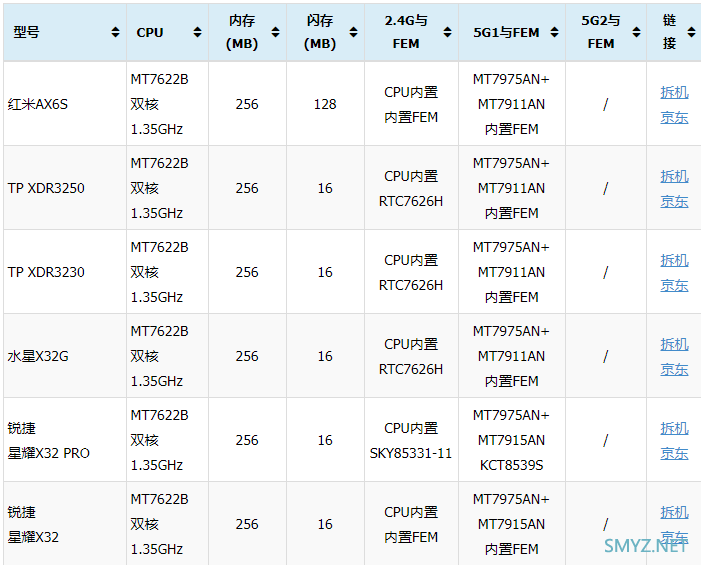Select MT7975AN+MT7911AN cell in 水星X32G row

(x=511, y=356)
